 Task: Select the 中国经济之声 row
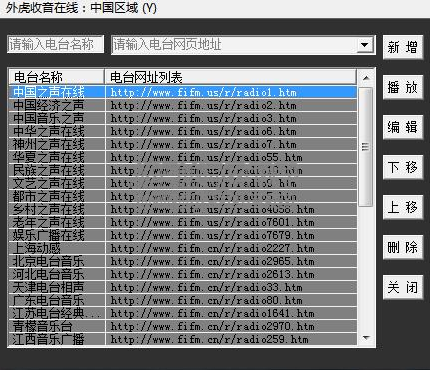183,105
